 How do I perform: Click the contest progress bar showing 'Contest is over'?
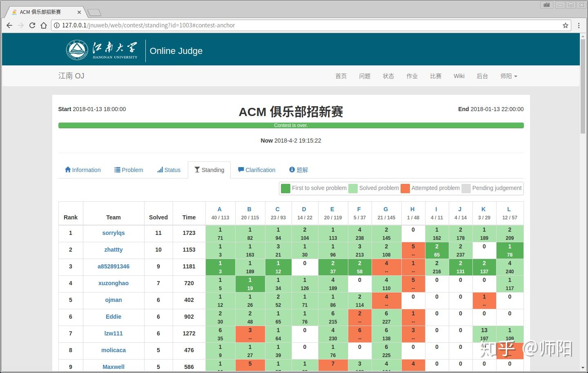coord(291,125)
